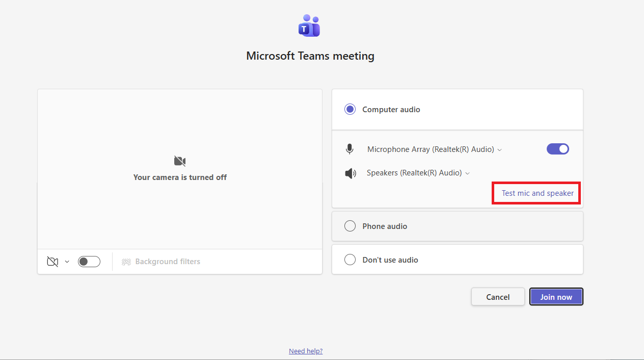Click the Background filters icon
The width and height of the screenshot is (644, 360).
(126, 262)
